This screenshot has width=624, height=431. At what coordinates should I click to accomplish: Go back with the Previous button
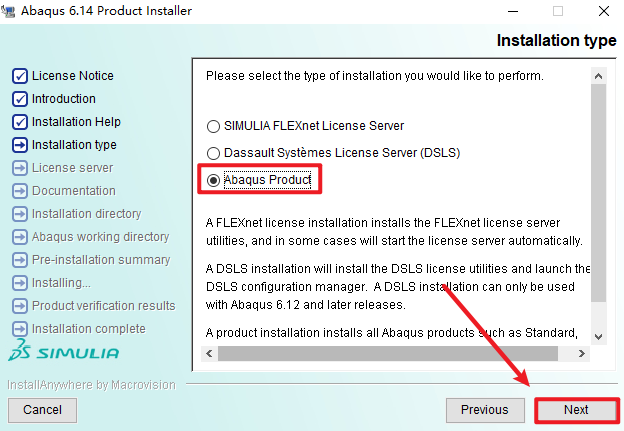tap(485, 410)
